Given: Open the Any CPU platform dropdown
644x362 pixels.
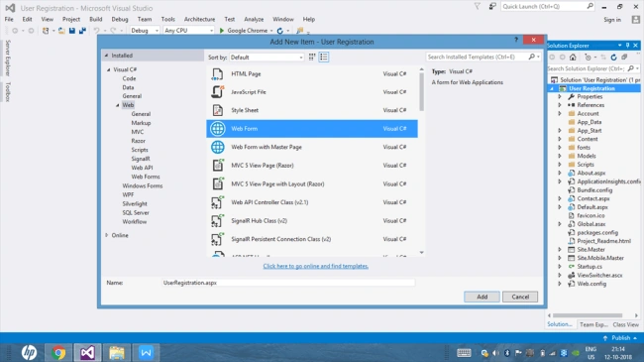Looking at the screenshot, I should click(x=189, y=31).
